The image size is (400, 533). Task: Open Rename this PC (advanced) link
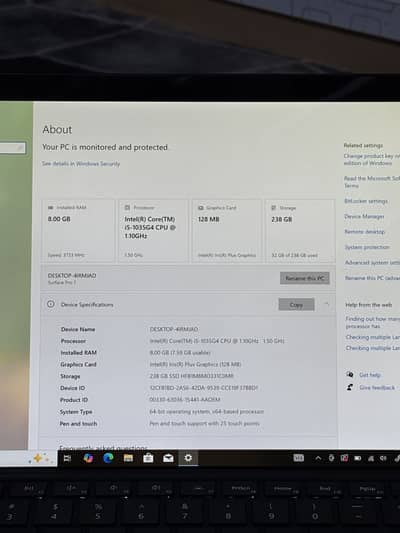[372, 278]
